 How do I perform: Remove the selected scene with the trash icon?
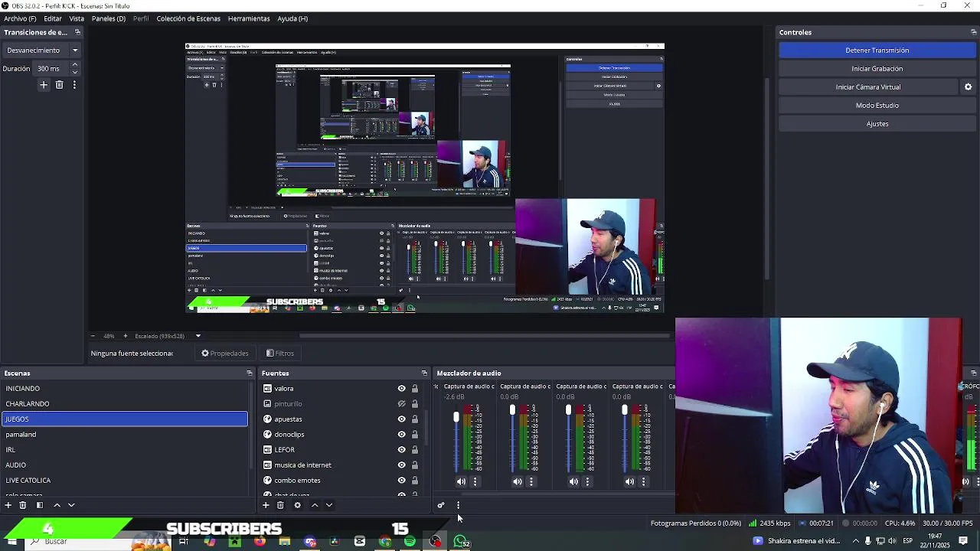click(23, 505)
